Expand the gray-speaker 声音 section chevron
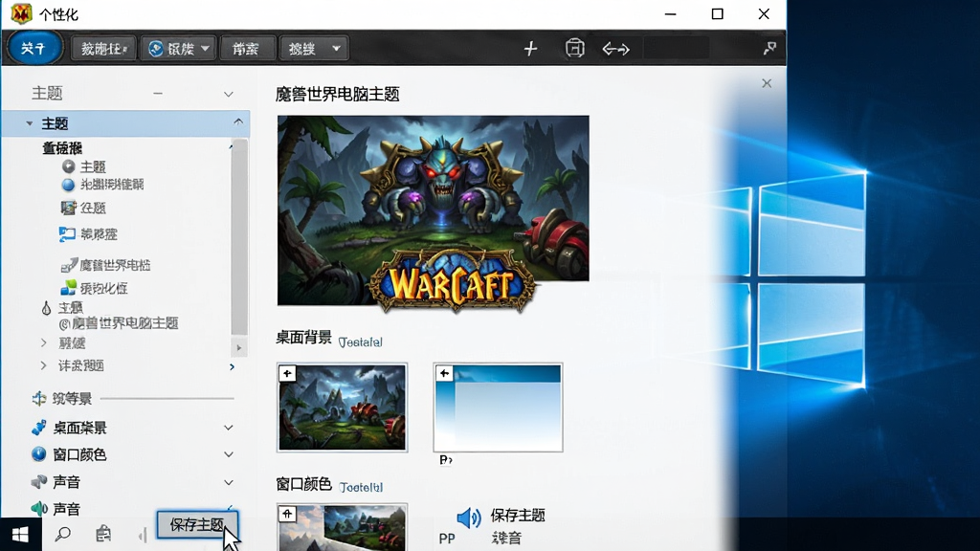The height and width of the screenshot is (551, 980). coord(229,482)
